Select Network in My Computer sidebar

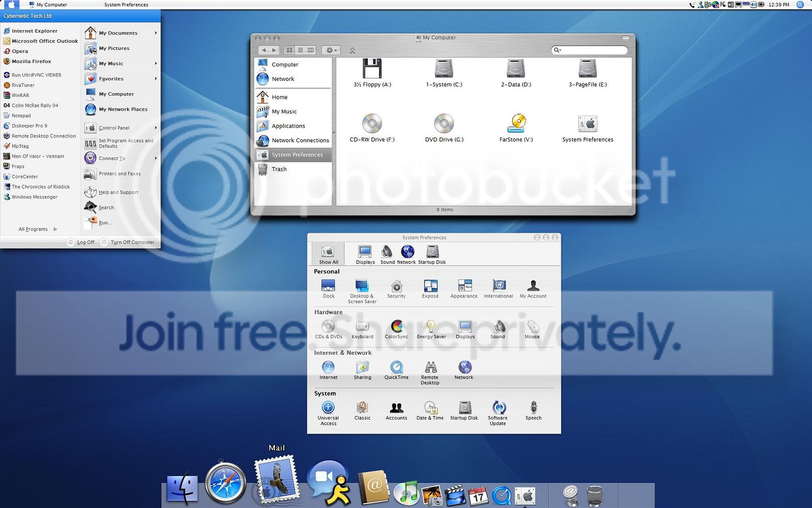coord(293,79)
